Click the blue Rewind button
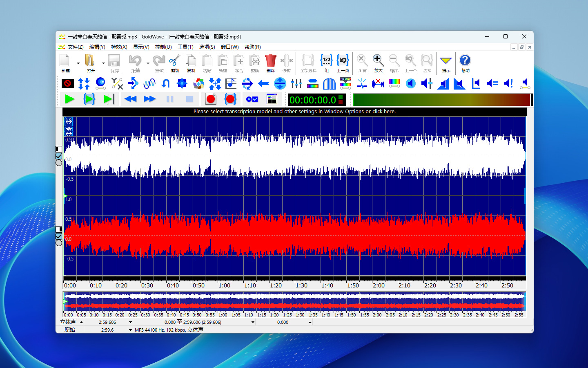Viewport: 588px width, 368px height. click(130, 99)
